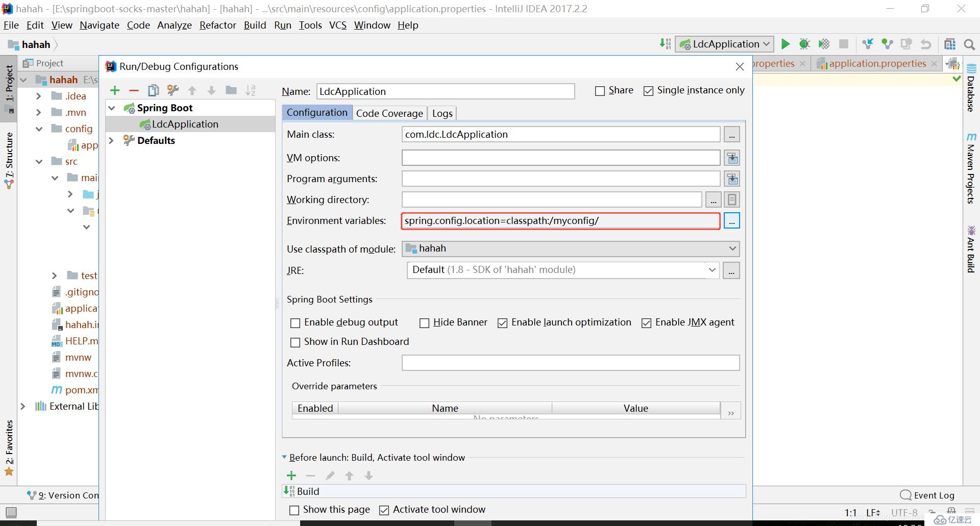Switch to Code Coverage tab
The height and width of the screenshot is (526, 980).
coord(389,113)
